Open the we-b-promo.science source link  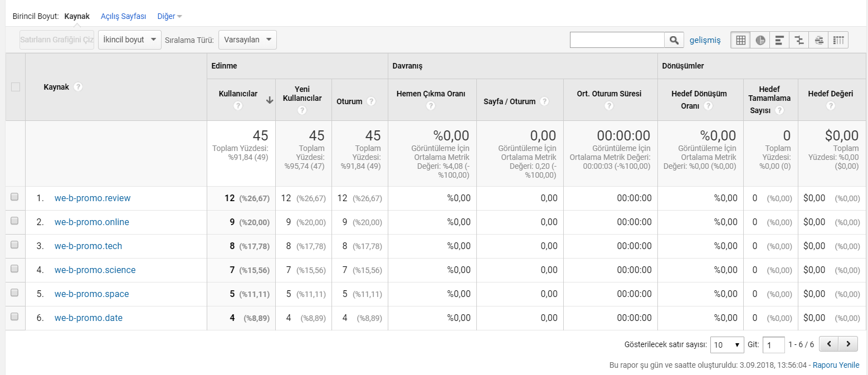[95, 270]
